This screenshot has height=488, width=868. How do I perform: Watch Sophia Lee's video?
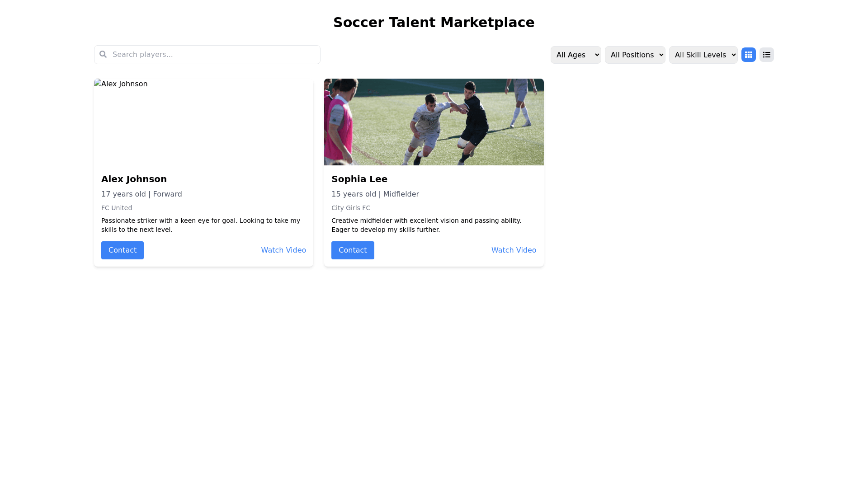click(514, 250)
